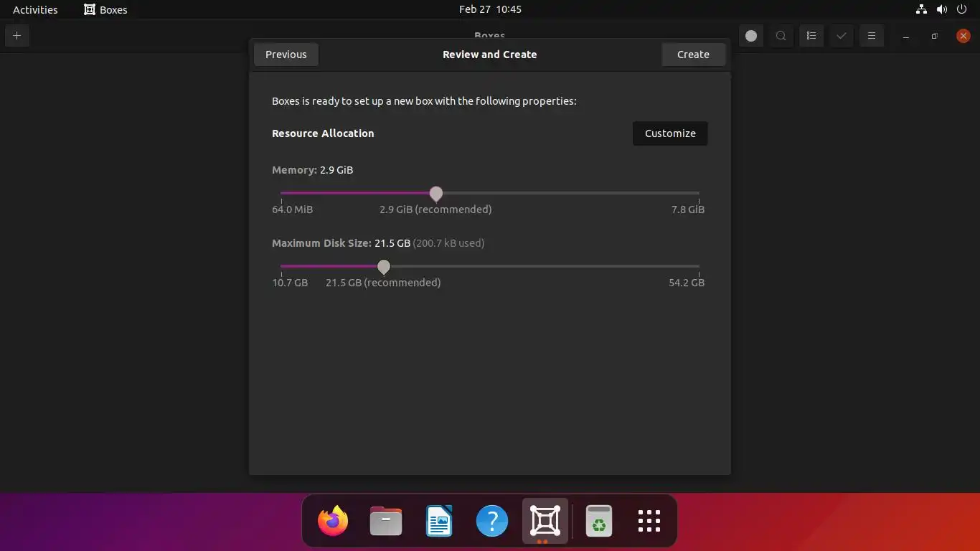
Task: Open search in the Boxes header bar
Action: pos(781,36)
